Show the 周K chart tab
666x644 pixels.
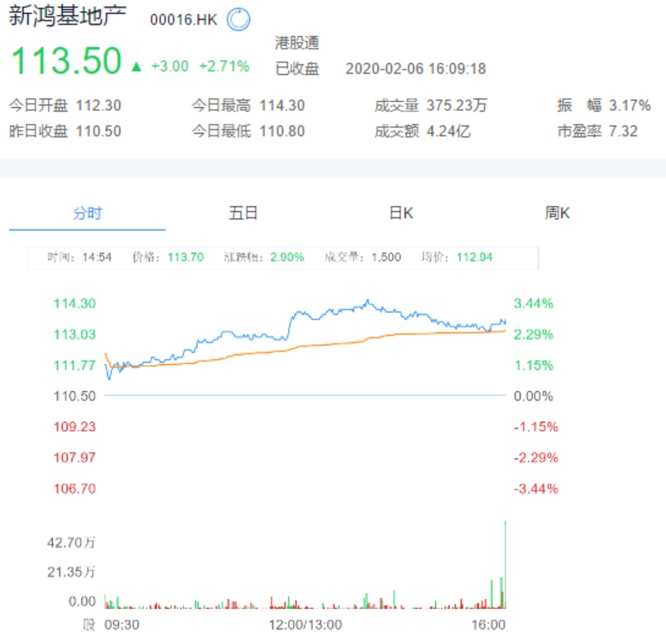557,214
